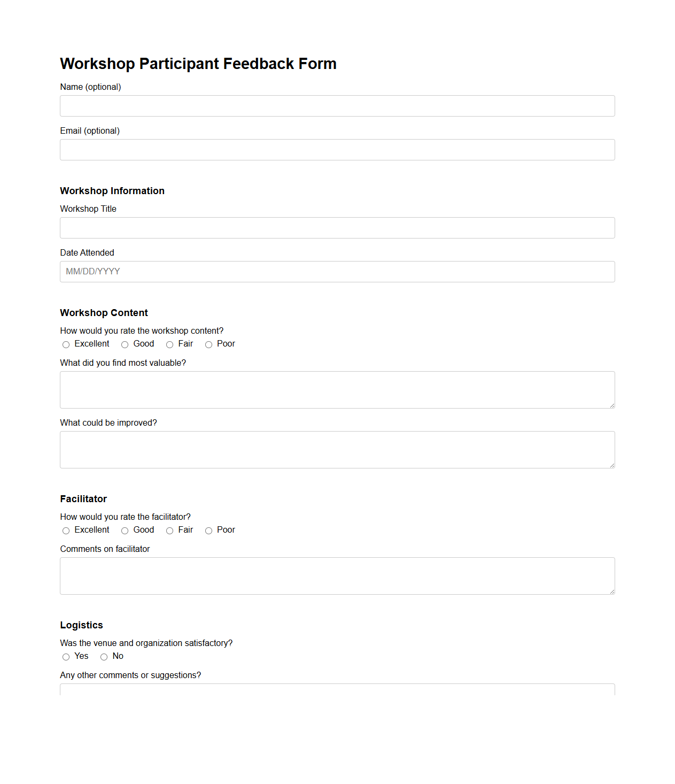Screen dimensions: 675x784
Task: Click the Workshop Title input field
Action: pyautogui.click(x=337, y=227)
